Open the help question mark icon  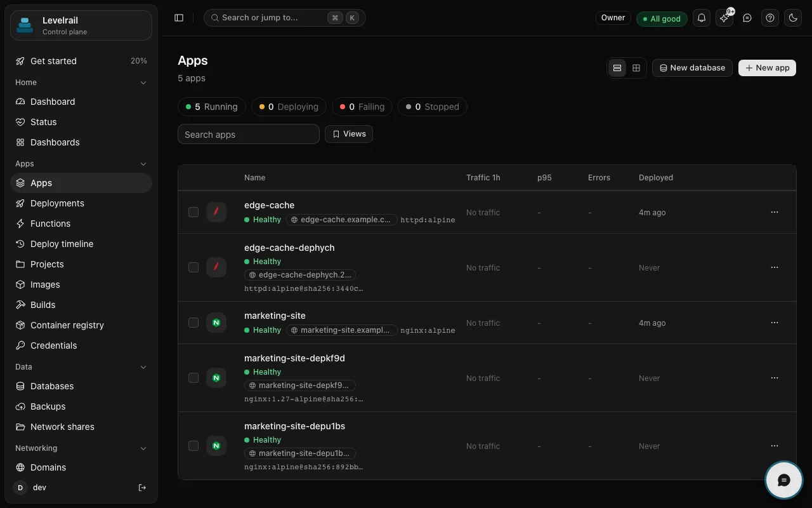770,18
